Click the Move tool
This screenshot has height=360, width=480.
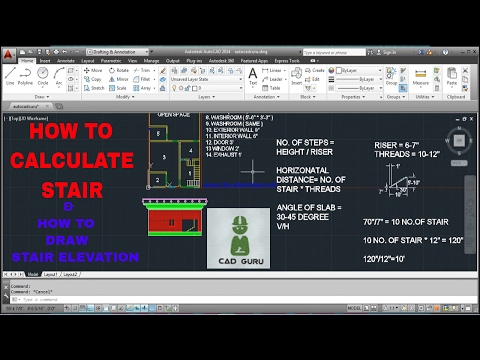93,70
